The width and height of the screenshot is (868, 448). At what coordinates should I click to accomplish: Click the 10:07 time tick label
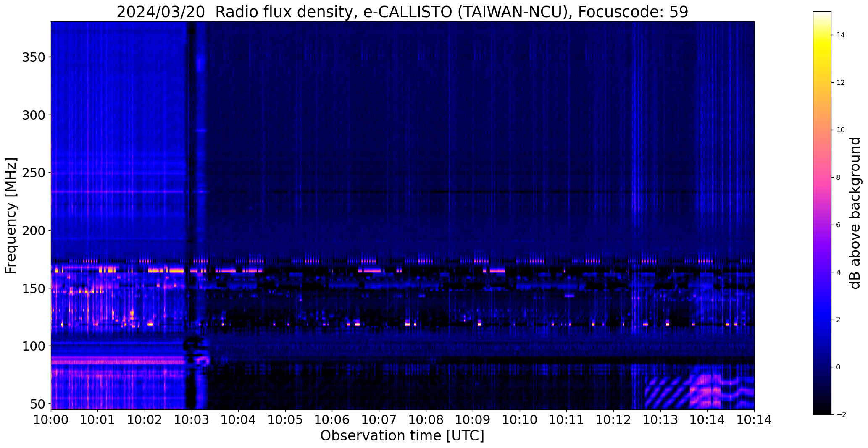pyautogui.click(x=379, y=420)
